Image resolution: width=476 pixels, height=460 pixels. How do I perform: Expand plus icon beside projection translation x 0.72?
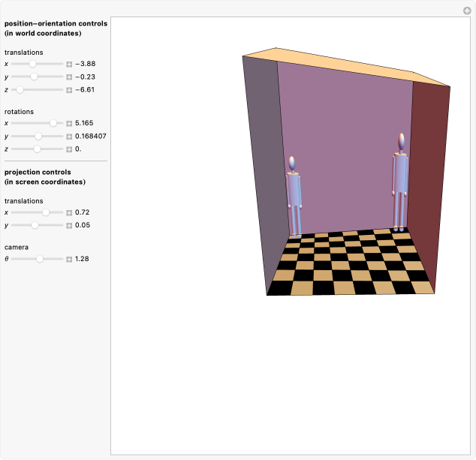click(x=69, y=212)
